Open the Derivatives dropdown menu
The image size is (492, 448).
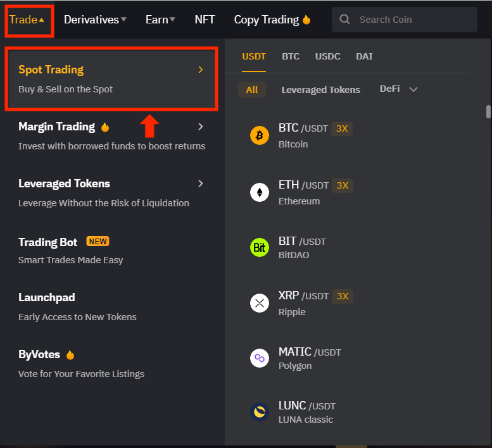click(95, 20)
